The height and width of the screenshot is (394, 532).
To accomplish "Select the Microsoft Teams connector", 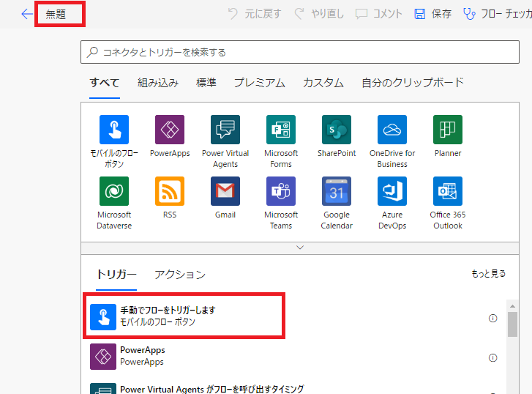I will pyautogui.click(x=281, y=203).
